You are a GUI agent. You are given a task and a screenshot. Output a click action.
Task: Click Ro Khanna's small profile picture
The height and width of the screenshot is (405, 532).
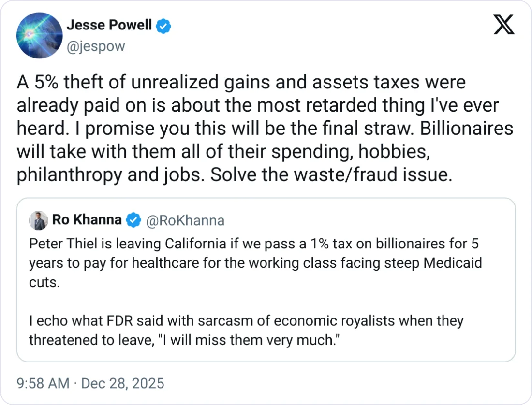(38, 220)
